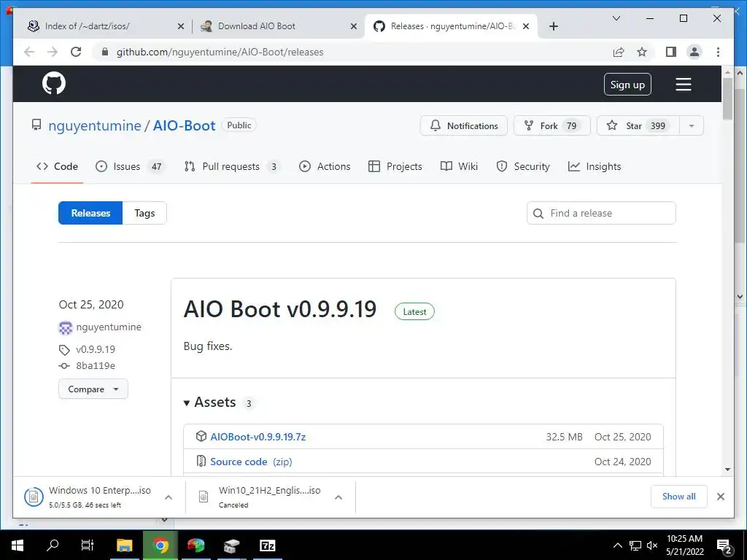This screenshot has height=560, width=747.
Task: Open Chrome side panel icon
Action: coord(671,52)
